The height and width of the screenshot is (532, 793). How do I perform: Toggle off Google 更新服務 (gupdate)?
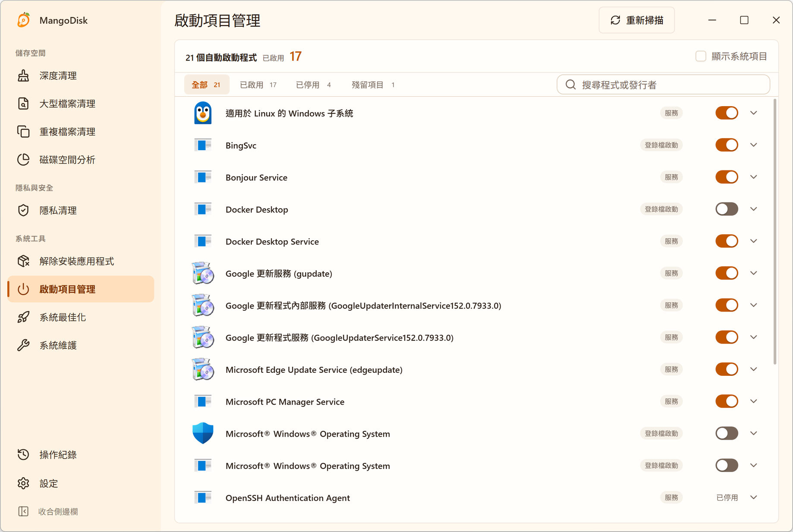coord(727,273)
